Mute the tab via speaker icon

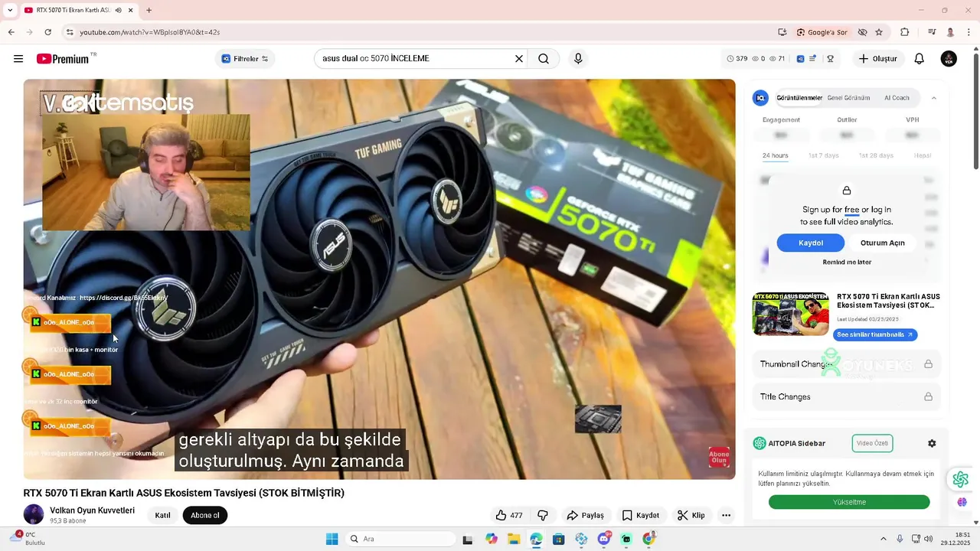pyautogui.click(x=118, y=10)
